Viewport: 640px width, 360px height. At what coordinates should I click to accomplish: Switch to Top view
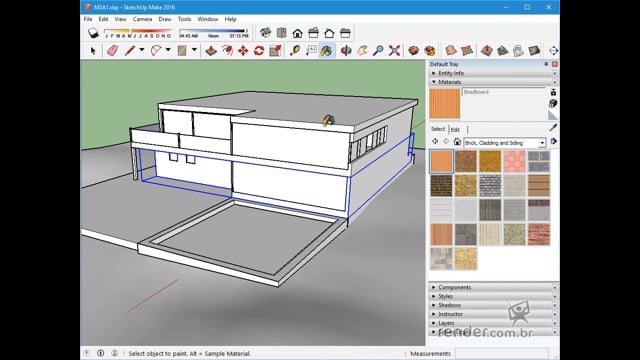tap(282, 33)
